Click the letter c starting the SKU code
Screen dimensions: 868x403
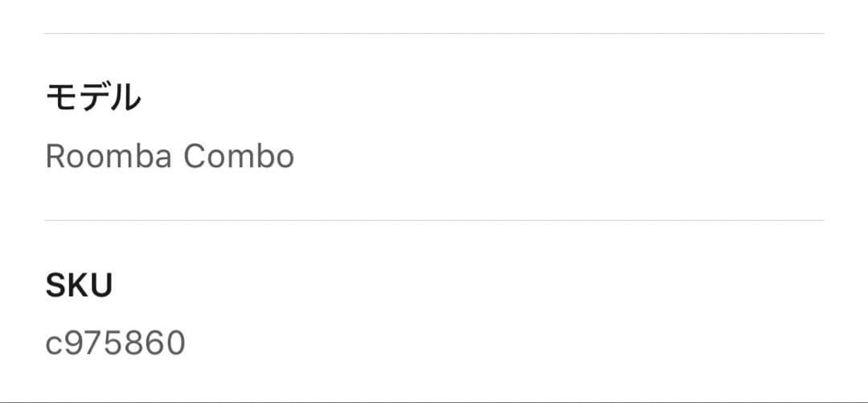[54, 344]
